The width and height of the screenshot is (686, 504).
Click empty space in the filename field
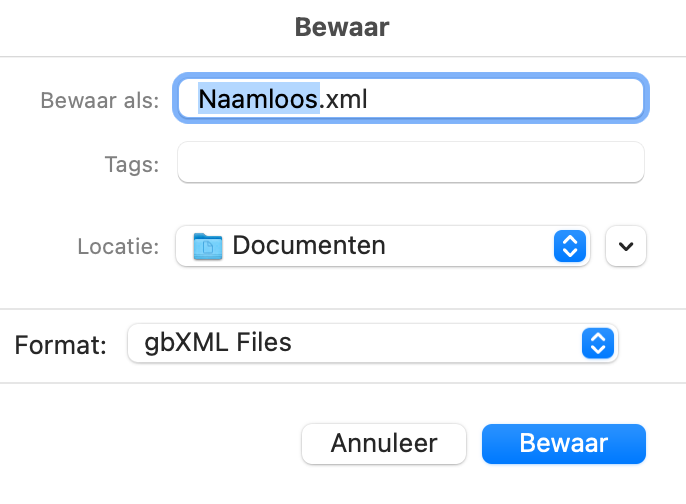[503, 98]
